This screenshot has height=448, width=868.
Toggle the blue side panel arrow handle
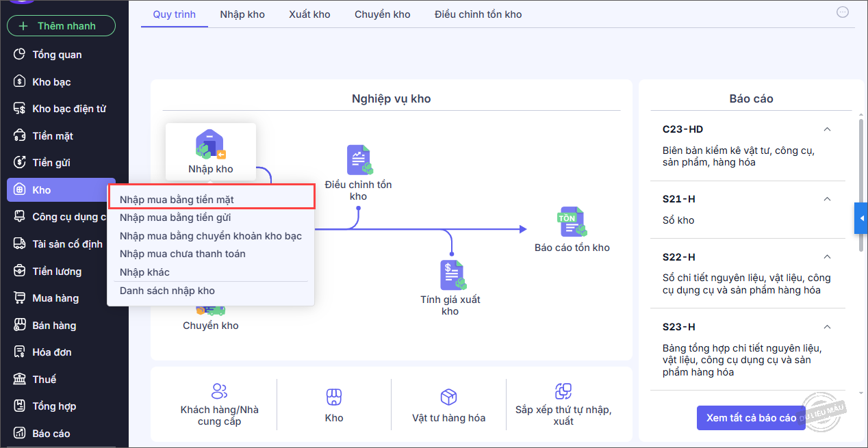pyautogui.click(x=860, y=218)
